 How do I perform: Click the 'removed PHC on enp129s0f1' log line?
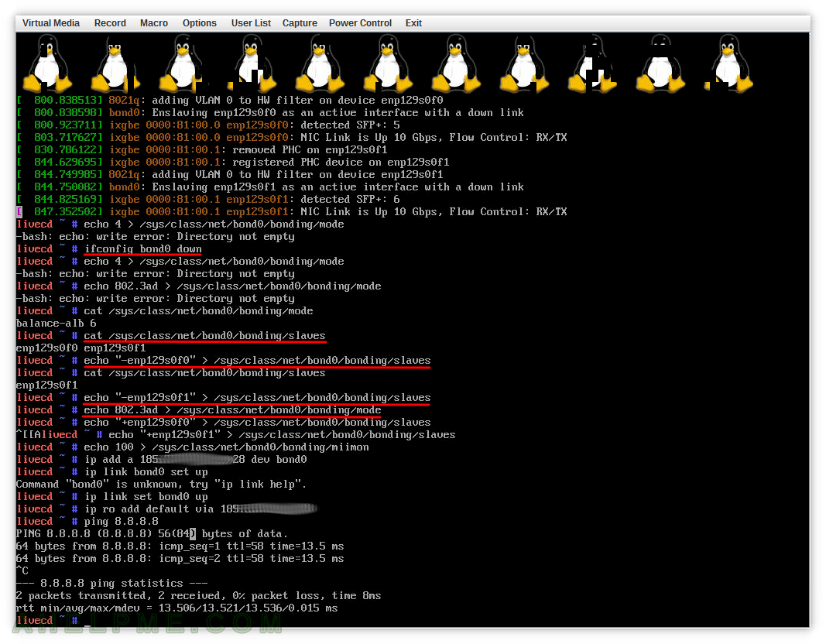click(202, 150)
